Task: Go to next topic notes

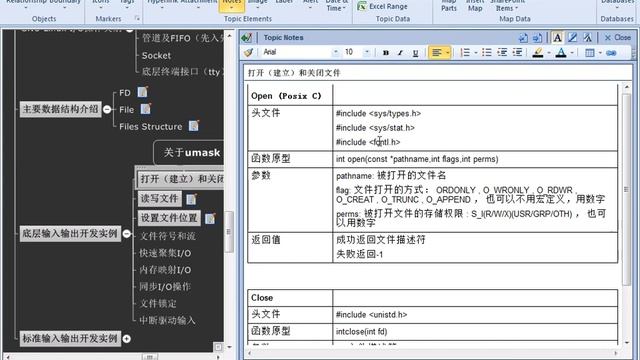Action: point(538,38)
